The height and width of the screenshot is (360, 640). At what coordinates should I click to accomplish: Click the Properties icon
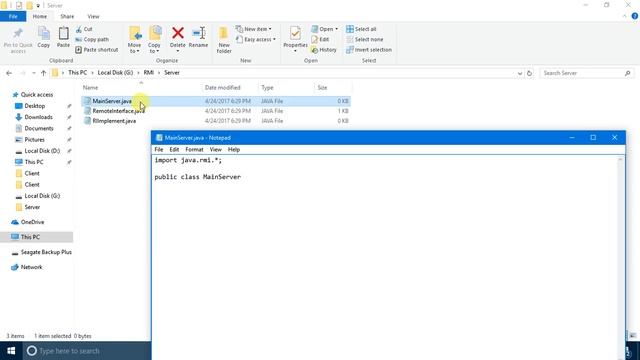[x=295, y=33]
